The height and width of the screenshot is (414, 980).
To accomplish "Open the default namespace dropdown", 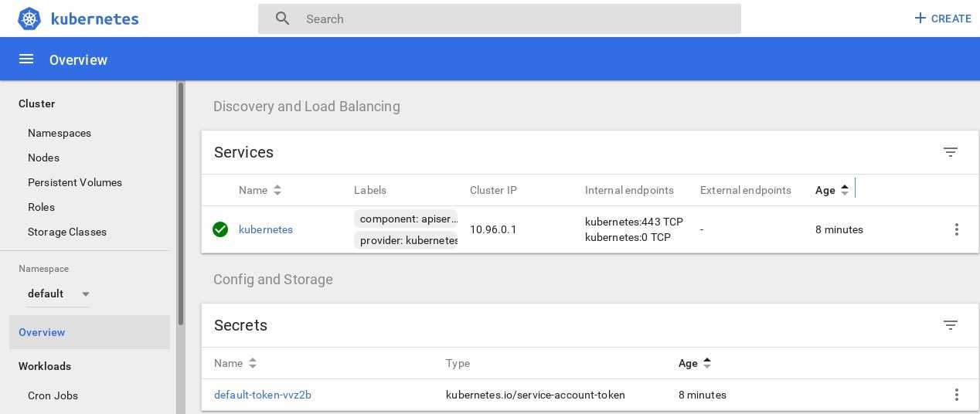I will tap(59, 294).
